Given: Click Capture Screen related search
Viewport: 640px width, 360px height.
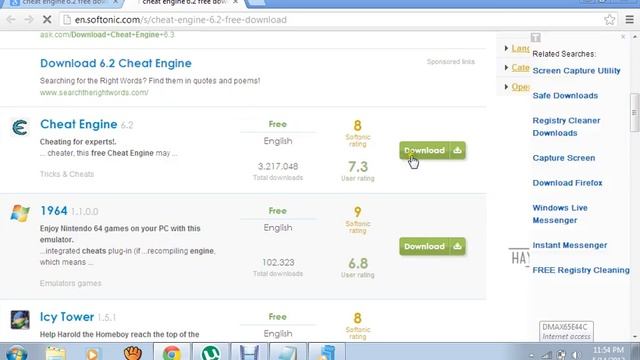Looking at the screenshot, I should [564, 158].
